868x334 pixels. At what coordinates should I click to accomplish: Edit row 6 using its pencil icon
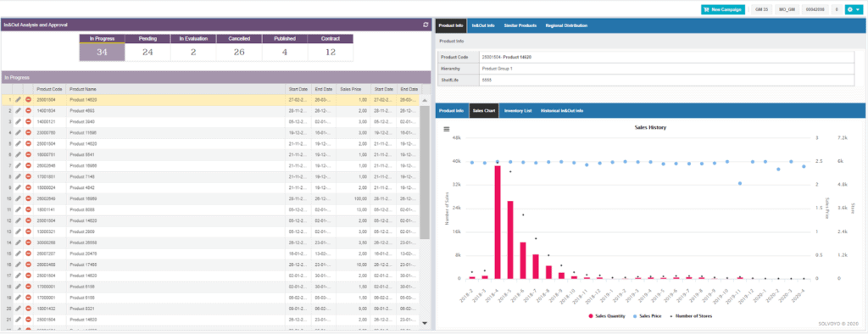point(19,154)
